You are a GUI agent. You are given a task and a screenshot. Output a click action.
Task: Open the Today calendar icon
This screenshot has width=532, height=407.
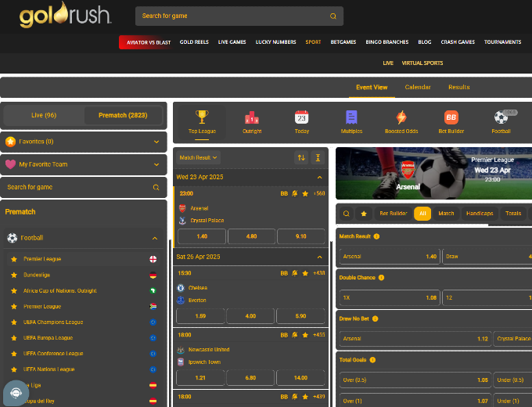pyautogui.click(x=302, y=117)
